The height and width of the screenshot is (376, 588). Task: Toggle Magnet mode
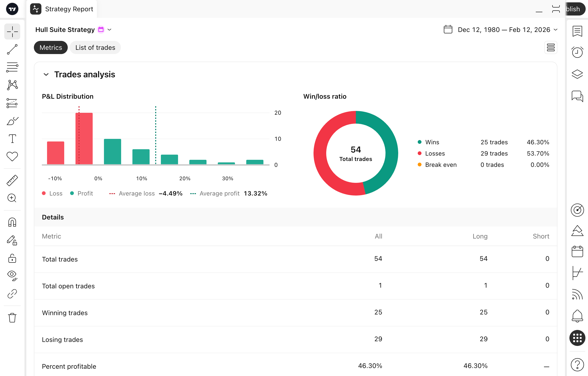[12, 222]
